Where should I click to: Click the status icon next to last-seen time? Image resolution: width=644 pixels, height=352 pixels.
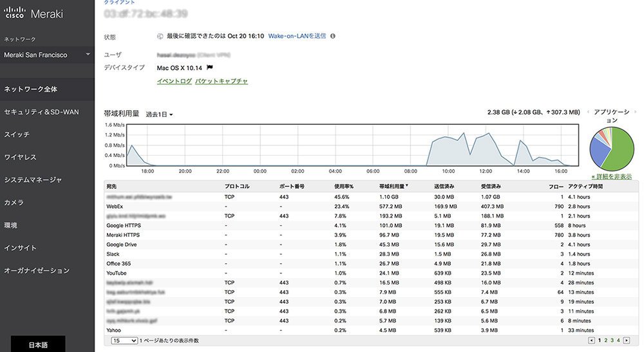click(x=160, y=36)
